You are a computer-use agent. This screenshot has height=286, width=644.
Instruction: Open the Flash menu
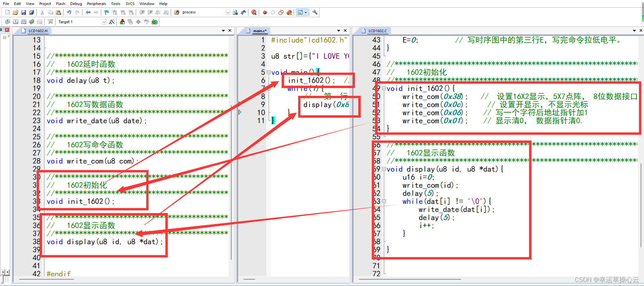[x=61, y=4]
